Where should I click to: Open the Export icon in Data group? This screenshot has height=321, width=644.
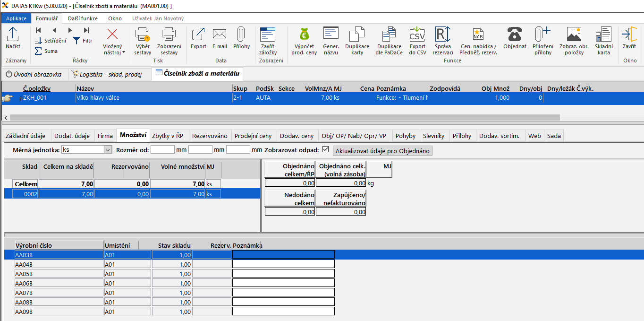click(198, 35)
